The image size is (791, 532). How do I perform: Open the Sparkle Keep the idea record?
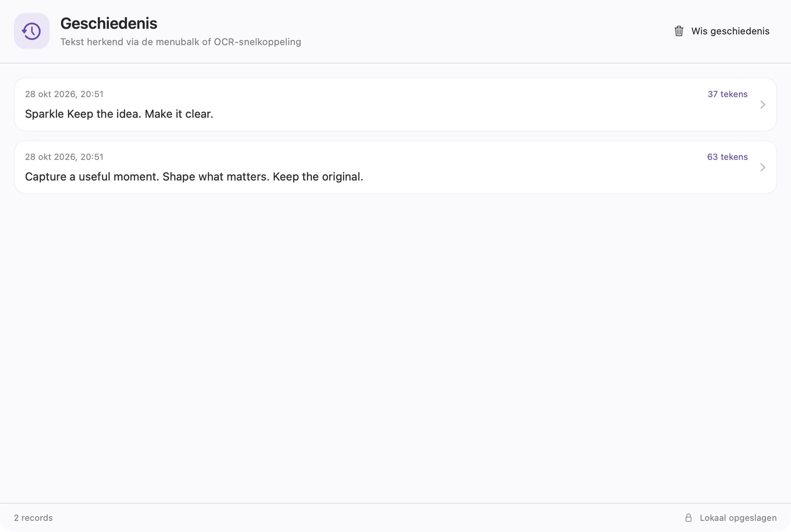395,104
